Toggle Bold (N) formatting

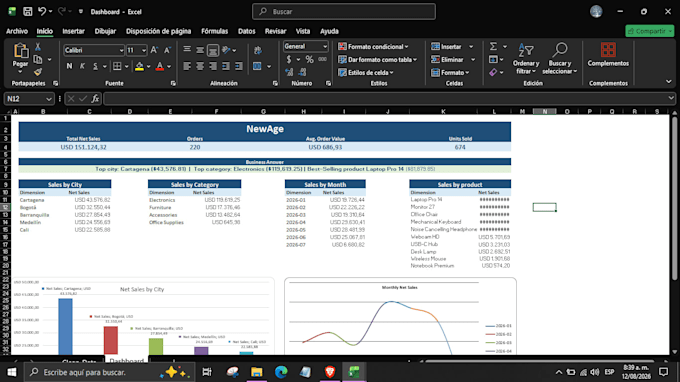[69, 66]
